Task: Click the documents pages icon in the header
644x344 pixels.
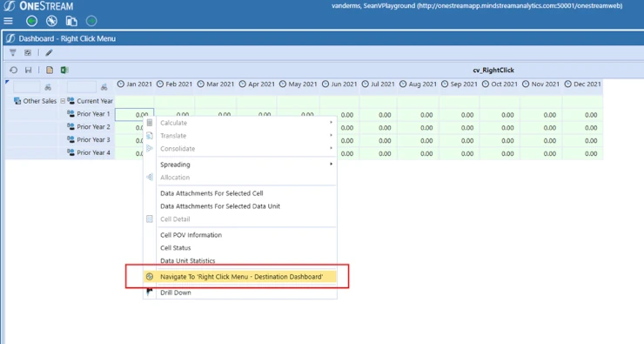Action: pos(71,21)
